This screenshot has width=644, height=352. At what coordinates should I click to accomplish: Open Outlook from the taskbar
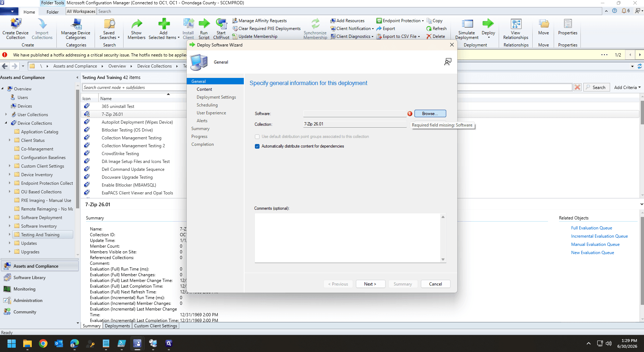coord(59,343)
